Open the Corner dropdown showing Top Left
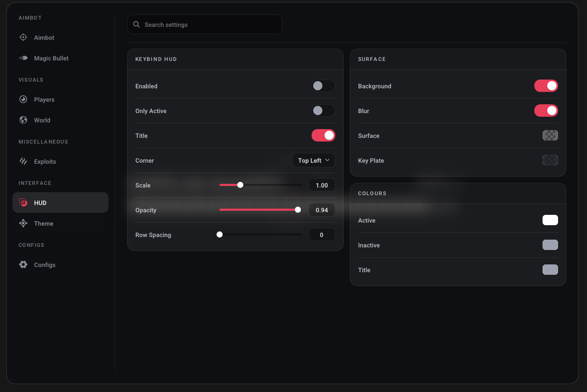 click(x=313, y=160)
